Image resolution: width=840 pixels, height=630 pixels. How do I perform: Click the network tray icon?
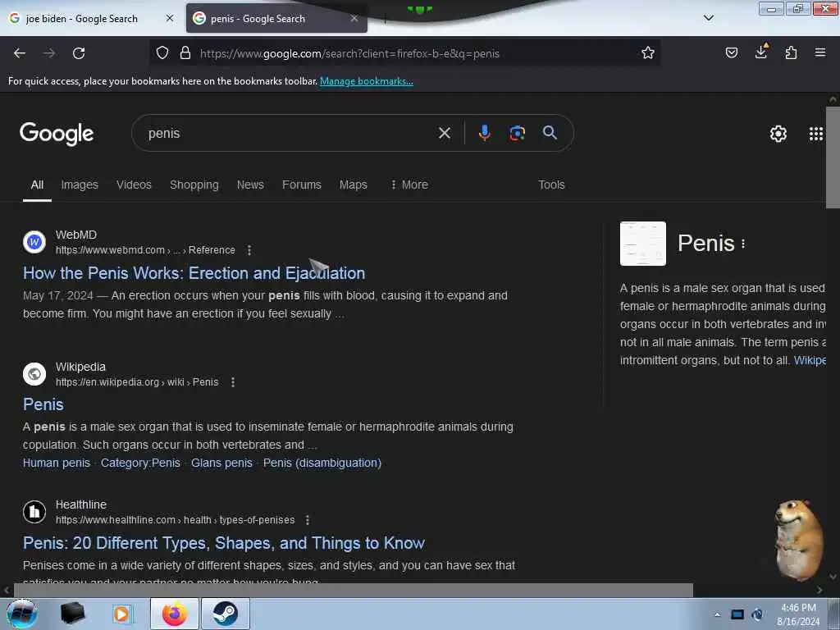pos(737,614)
